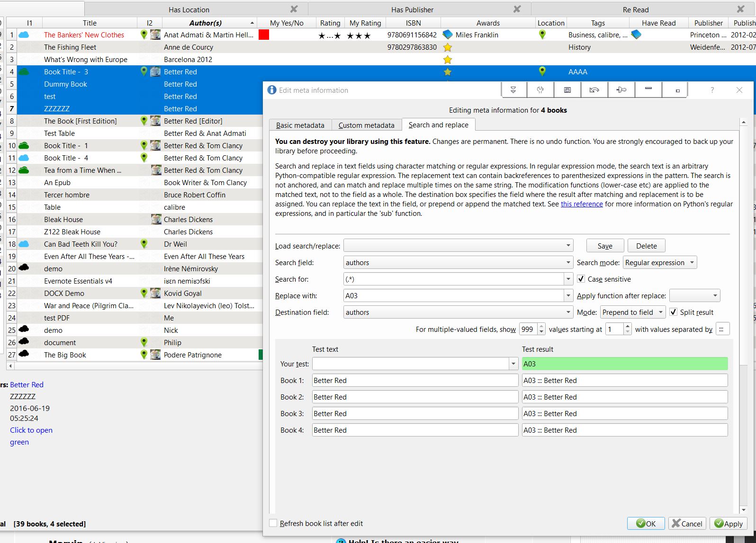Click the pushpin icon in dialog title bar
This screenshot has width=756, height=543.
point(621,90)
